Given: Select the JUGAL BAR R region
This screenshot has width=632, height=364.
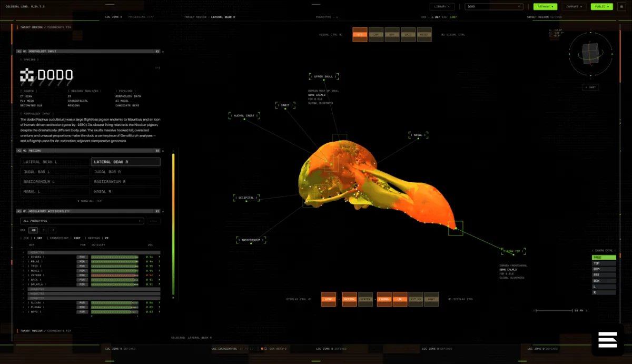Looking at the screenshot, I should click(126, 172).
